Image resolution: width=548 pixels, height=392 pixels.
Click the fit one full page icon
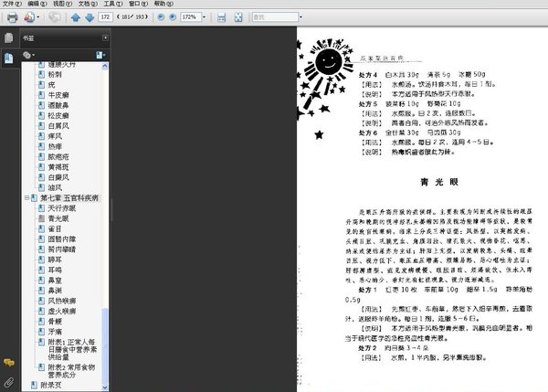point(238,17)
